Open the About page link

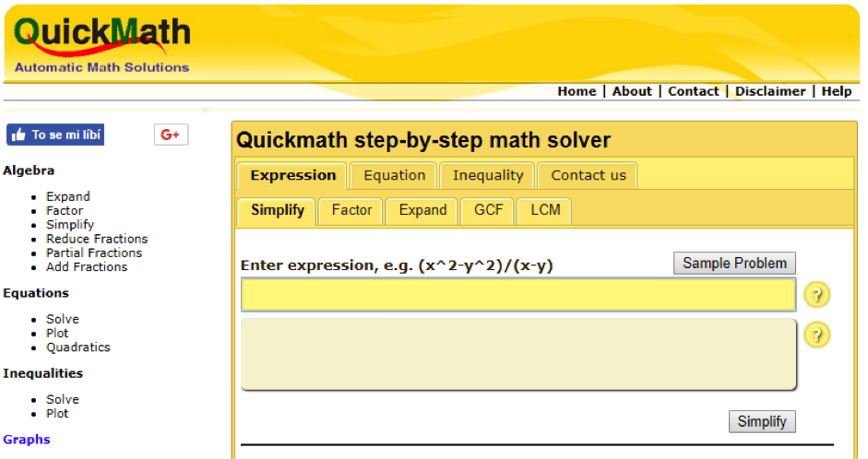tap(632, 91)
